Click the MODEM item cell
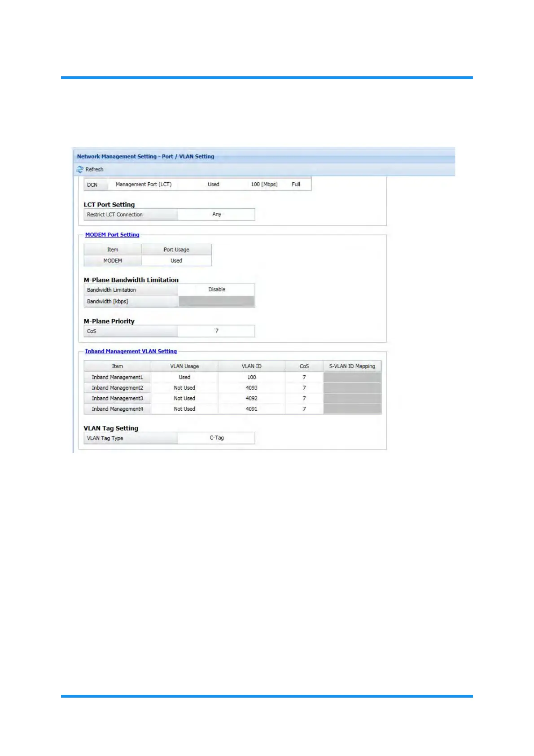 click(x=113, y=260)
